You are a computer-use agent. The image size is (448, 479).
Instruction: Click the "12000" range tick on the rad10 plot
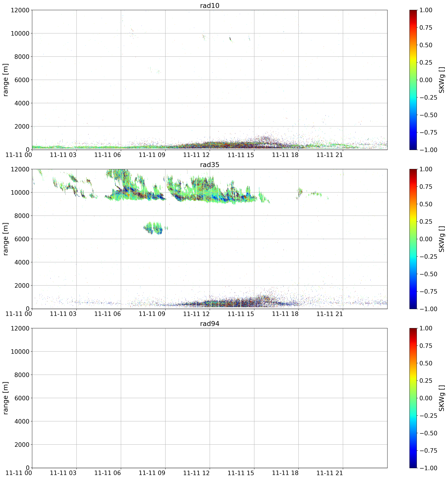click(20, 10)
